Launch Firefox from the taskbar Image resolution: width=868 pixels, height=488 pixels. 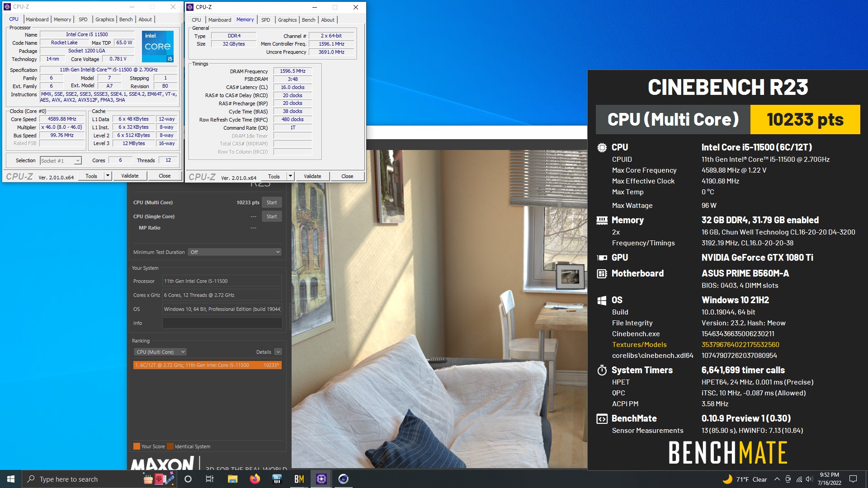click(x=255, y=479)
